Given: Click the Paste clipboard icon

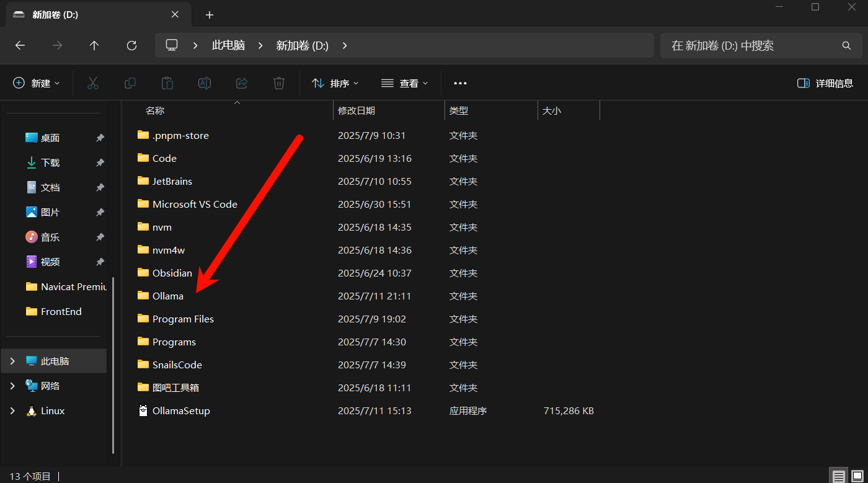Looking at the screenshot, I should pyautogui.click(x=167, y=83).
